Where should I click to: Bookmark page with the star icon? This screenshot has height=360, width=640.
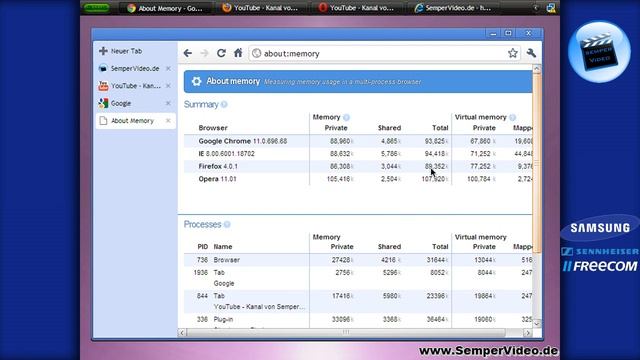(513, 53)
